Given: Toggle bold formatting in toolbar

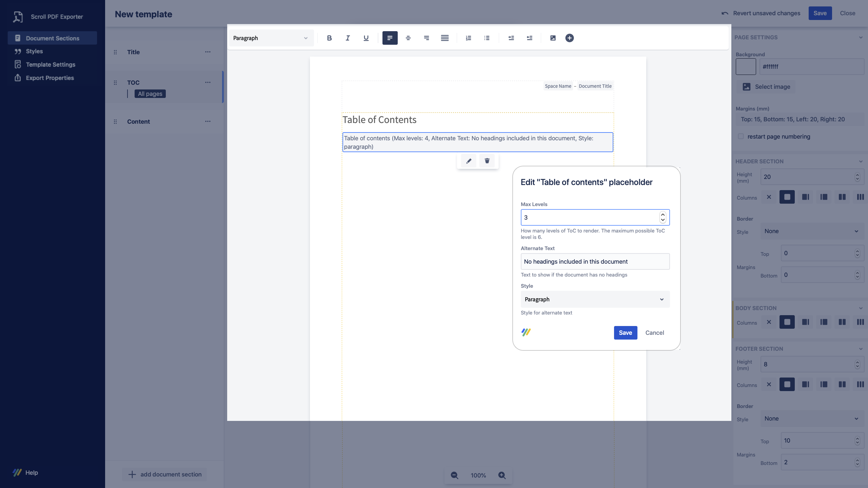Looking at the screenshot, I should click(329, 38).
